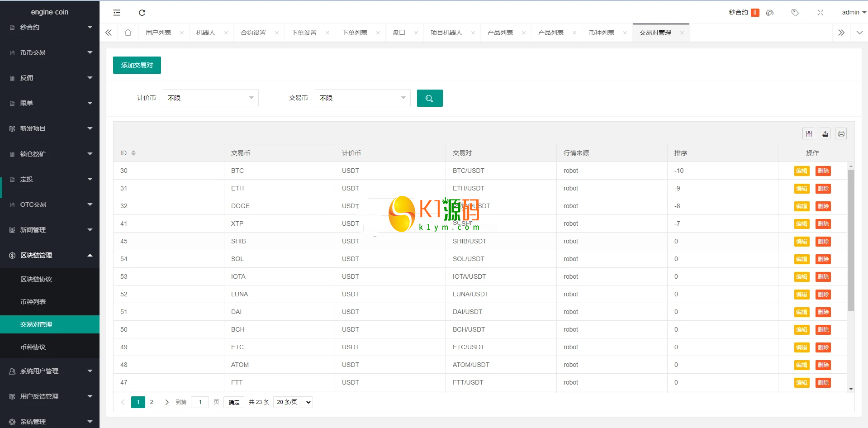Image resolution: width=868 pixels, height=428 pixels.
Task: Open 币种列表 in the sidebar submenu
Action: [x=33, y=302]
